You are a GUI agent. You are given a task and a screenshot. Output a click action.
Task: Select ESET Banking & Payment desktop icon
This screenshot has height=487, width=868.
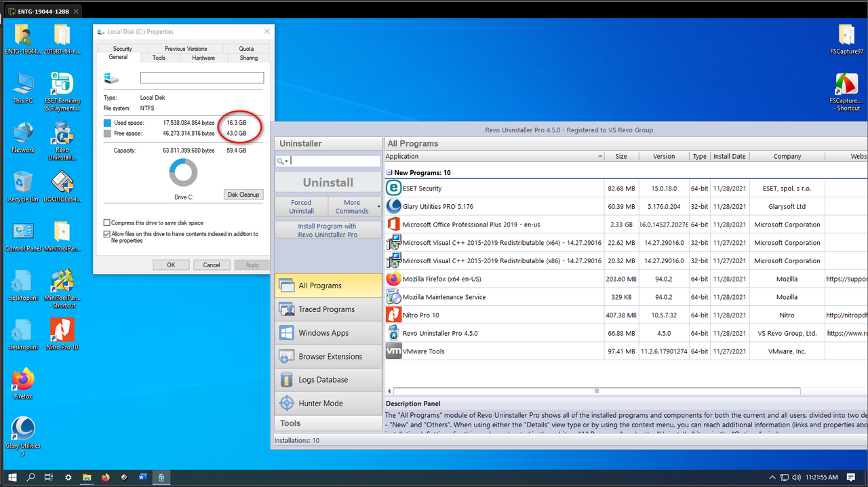pyautogui.click(x=62, y=92)
